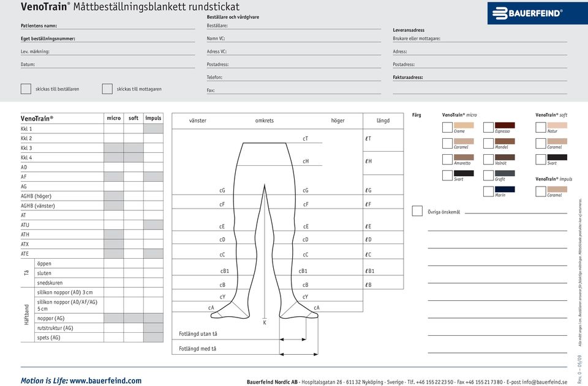Click the Creme color swatch

(464, 125)
